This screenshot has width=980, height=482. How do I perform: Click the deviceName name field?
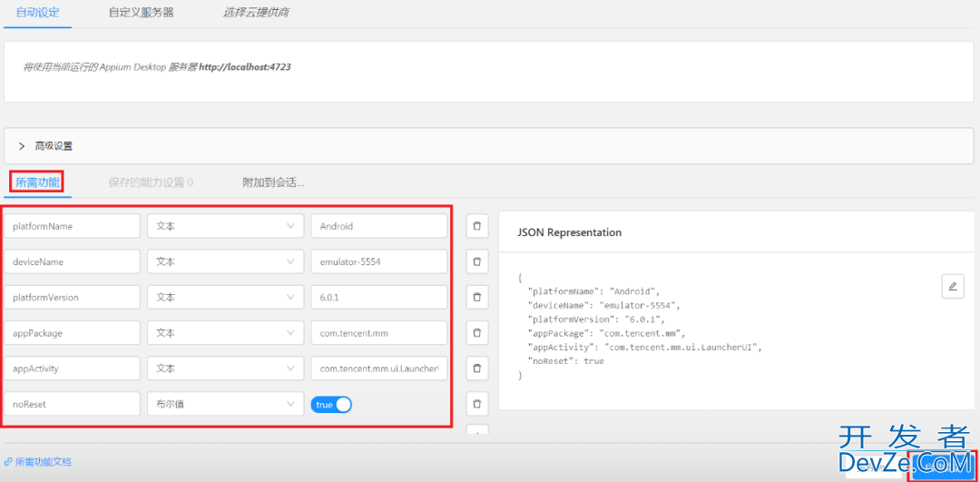(x=72, y=262)
